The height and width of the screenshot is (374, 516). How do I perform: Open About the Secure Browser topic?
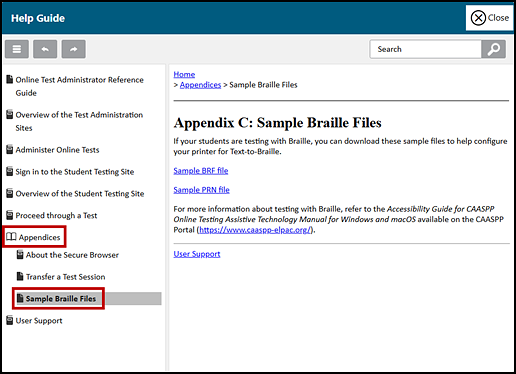point(72,255)
